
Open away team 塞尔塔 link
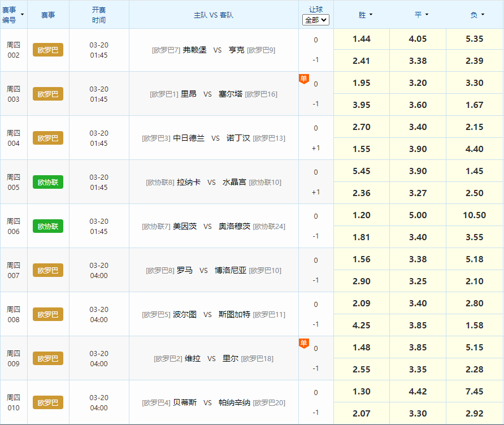[x=231, y=94]
